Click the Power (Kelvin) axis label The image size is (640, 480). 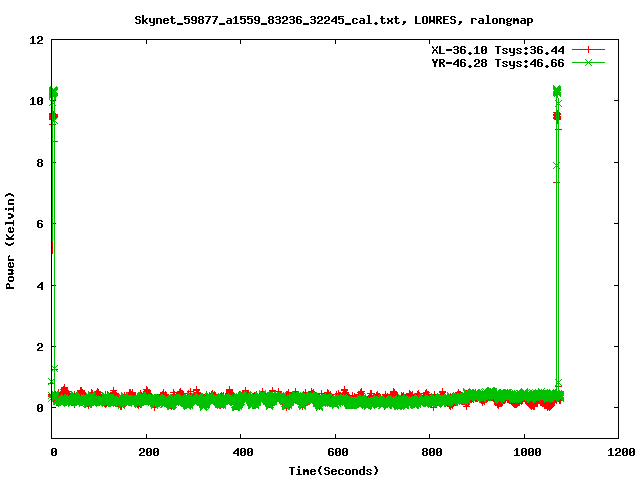pyautogui.click(x=10, y=241)
